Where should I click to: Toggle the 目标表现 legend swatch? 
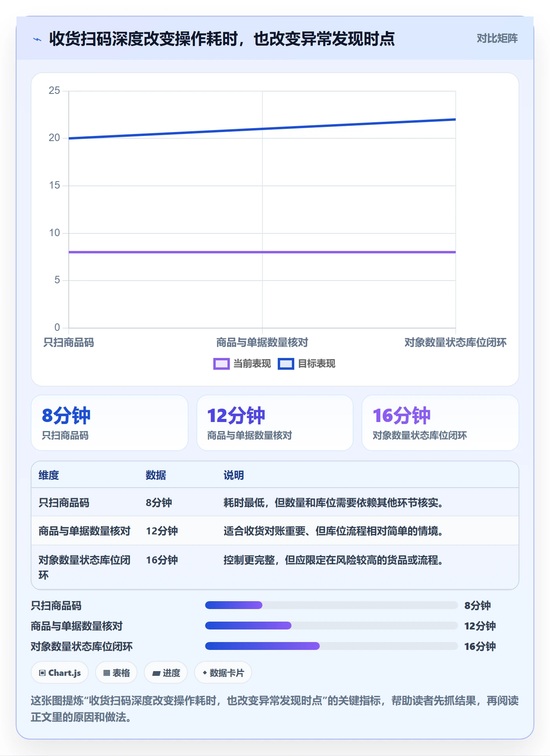pos(286,364)
